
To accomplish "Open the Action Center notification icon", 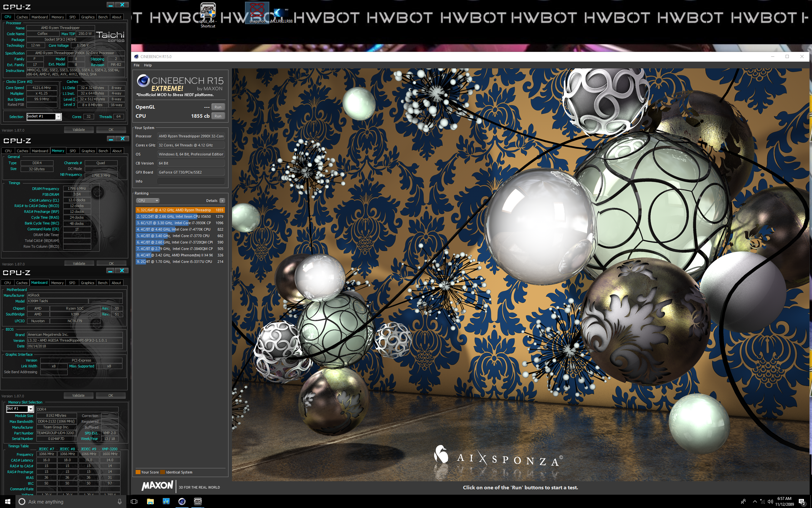I will 802,501.
